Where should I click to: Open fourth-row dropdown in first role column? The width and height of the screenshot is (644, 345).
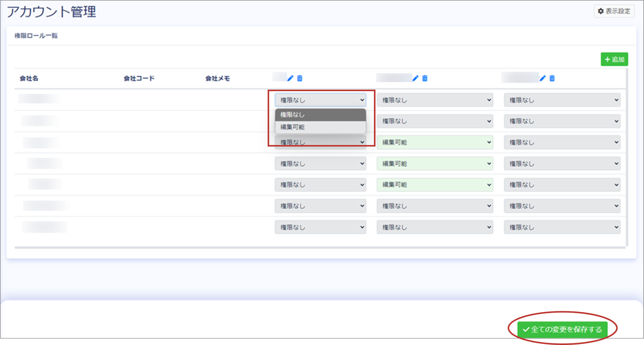click(x=320, y=164)
